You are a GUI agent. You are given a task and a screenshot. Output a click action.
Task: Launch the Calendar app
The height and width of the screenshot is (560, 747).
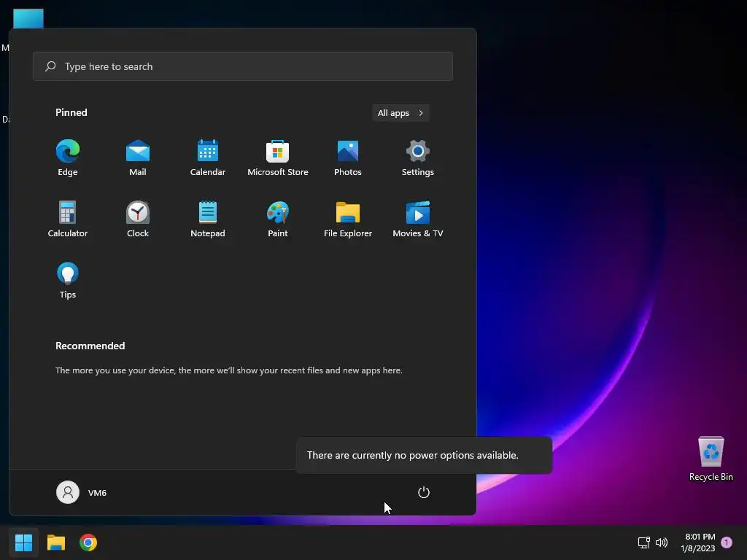pos(208,158)
